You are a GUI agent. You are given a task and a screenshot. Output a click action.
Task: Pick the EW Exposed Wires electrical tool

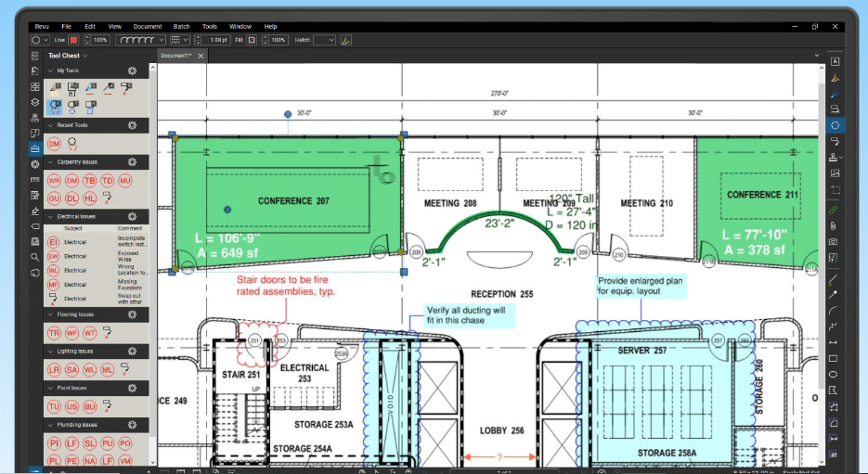click(x=54, y=256)
